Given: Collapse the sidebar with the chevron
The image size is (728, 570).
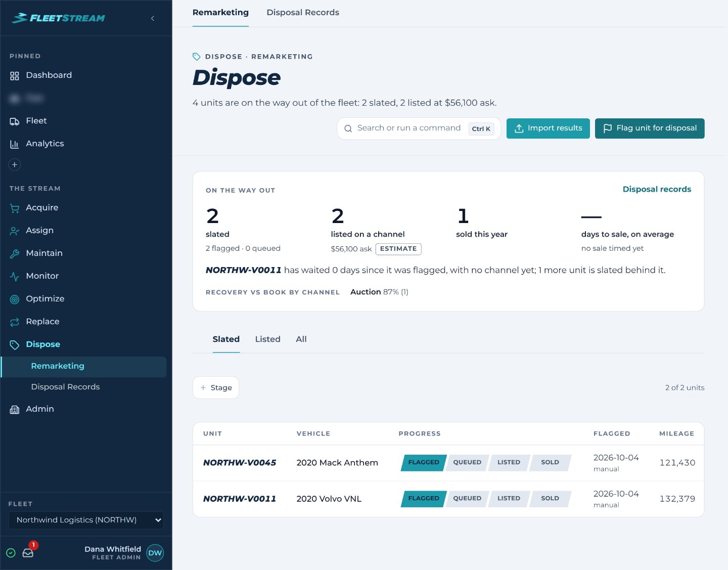Looking at the screenshot, I should coord(153,18).
